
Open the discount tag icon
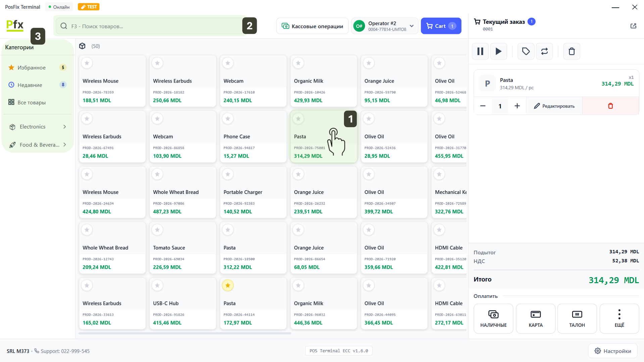point(526,51)
